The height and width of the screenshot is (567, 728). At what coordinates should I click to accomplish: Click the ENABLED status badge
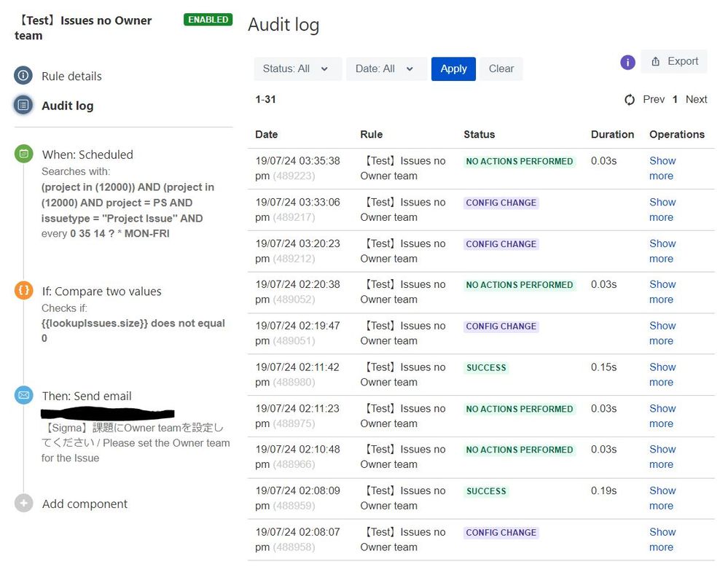[x=208, y=20]
